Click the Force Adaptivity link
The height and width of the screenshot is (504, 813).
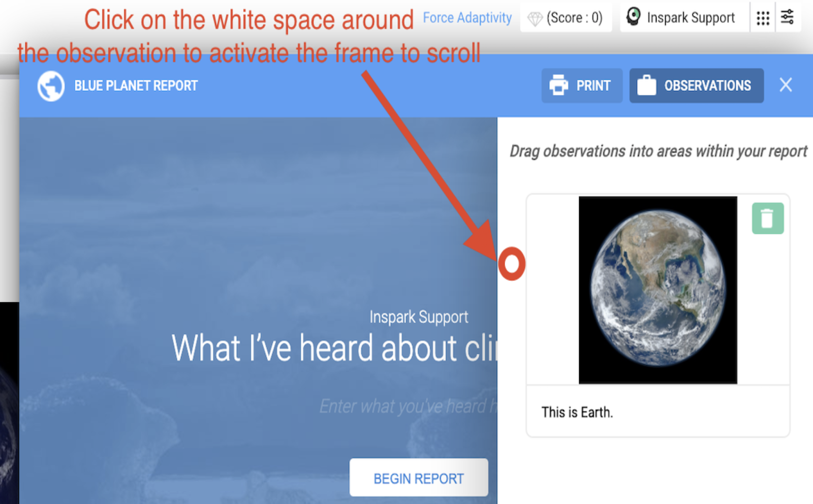click(x=467, y=18)
